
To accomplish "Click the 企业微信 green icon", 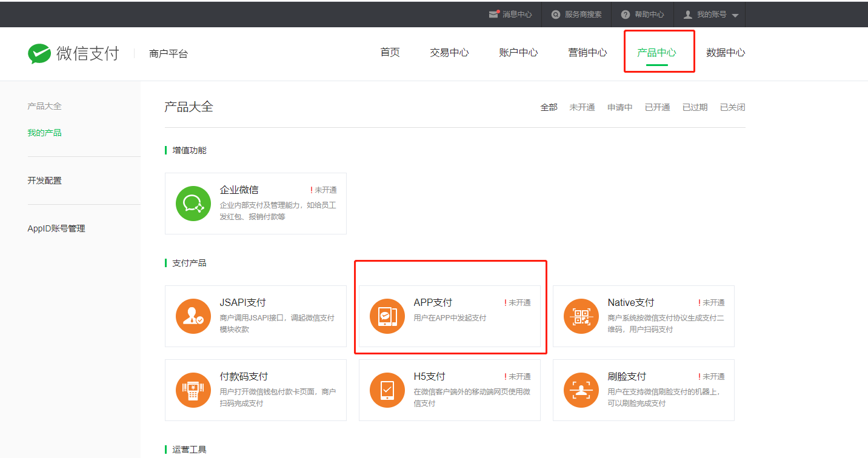I will click(x=193, y=204).
